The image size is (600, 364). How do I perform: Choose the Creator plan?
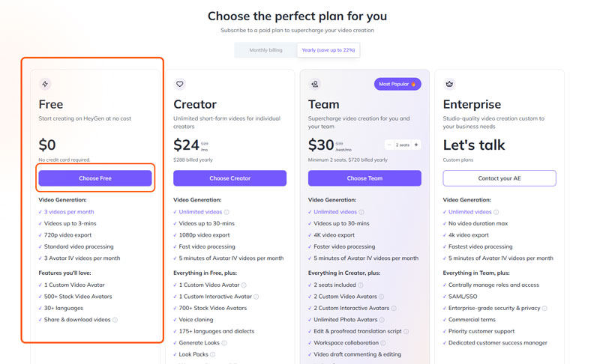point(230,178)
